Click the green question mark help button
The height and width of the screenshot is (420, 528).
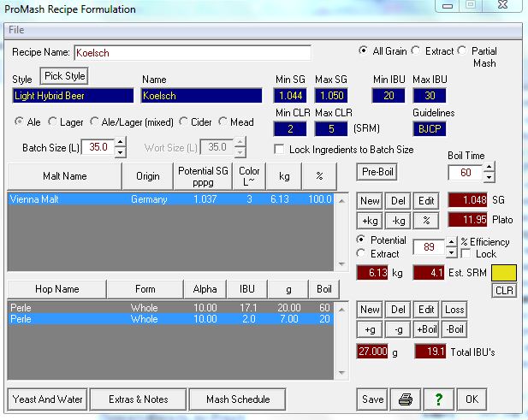click(x=437, y=399)
